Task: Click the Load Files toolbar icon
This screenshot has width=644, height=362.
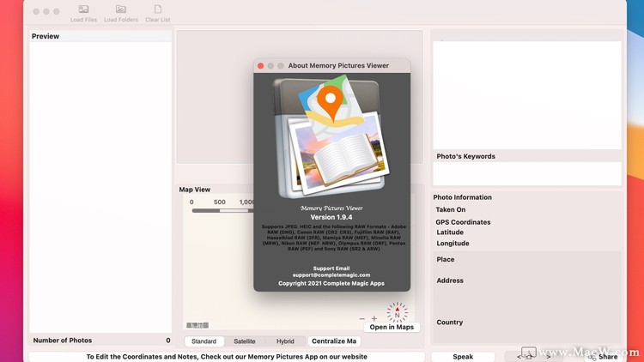Action: (x=83, y=13)
